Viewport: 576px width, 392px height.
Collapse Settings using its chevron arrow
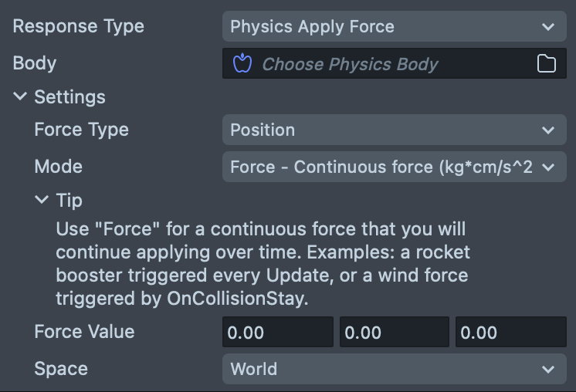[19, 97]
